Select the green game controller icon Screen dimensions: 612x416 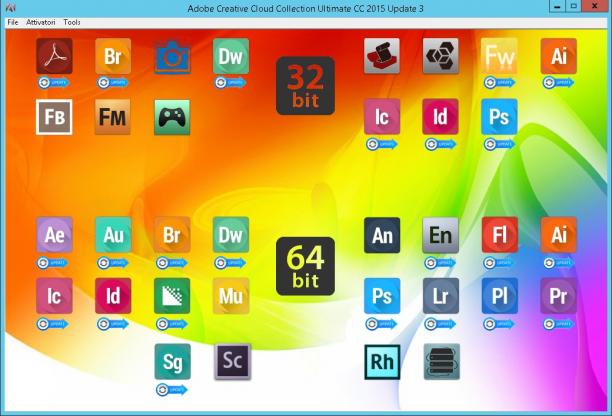(x=172, y=117)
